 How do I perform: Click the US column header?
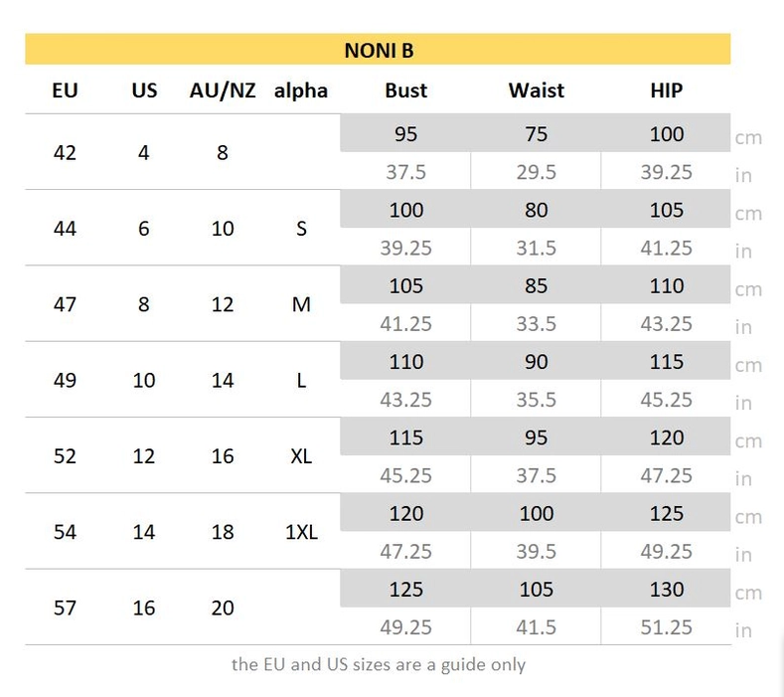point(144,90)
